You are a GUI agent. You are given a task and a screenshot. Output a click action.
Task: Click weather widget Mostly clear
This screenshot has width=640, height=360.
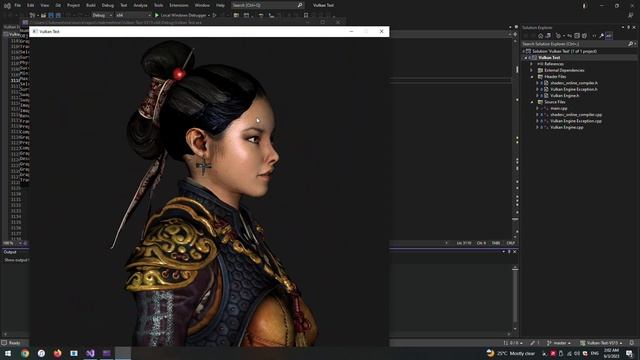[x=511, y=353]
